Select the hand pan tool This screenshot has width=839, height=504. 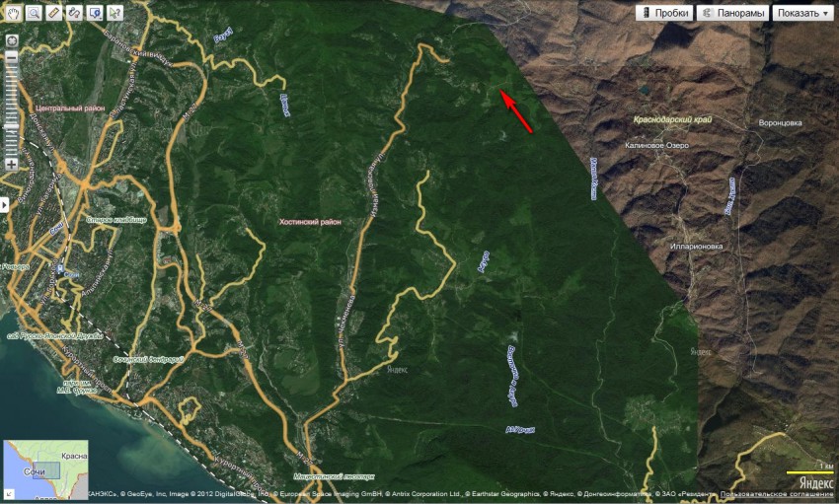point(13,13)
